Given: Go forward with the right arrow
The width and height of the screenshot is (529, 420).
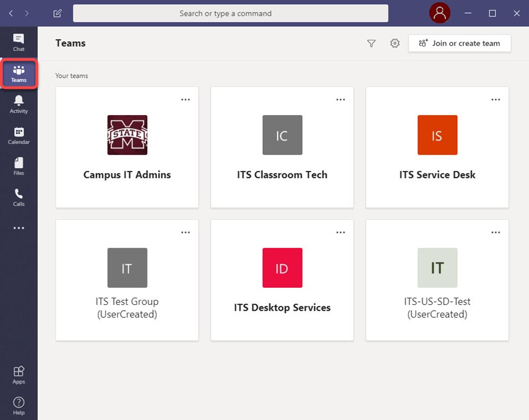Looking at the screenshot, I should coord(26,13).
